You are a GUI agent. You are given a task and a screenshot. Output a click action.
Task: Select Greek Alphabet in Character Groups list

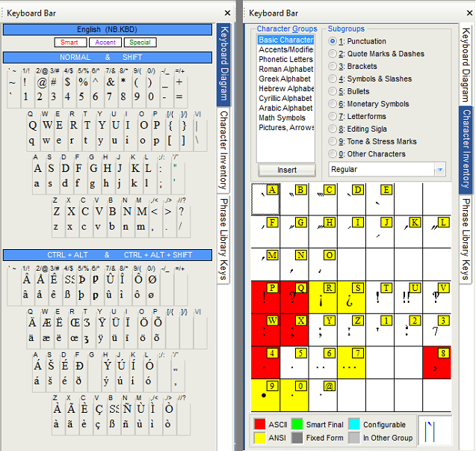pos(285,79)
